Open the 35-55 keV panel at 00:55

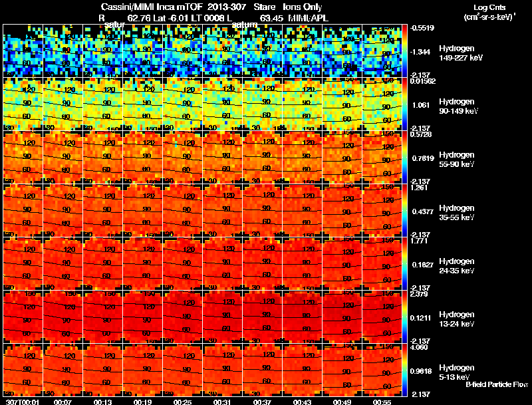pos(382,211)
